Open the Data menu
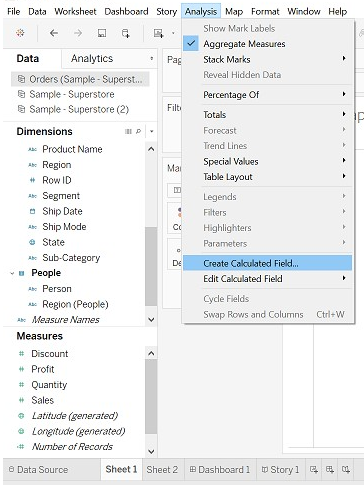Image resolution: width=364 pixels, height=485 pixels. (37, 12)
